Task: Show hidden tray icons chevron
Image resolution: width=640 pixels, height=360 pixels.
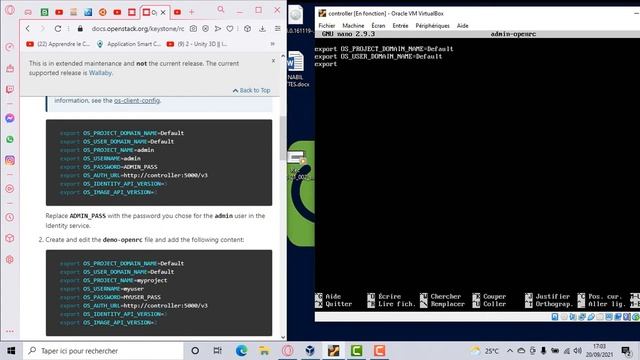Action: 510,351
